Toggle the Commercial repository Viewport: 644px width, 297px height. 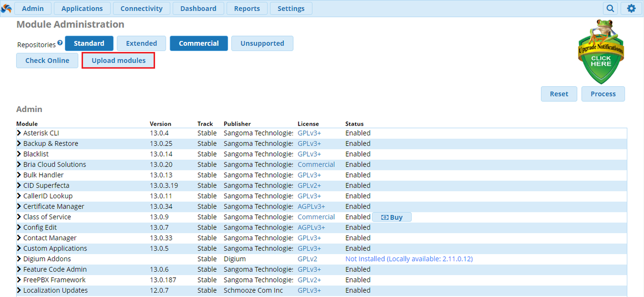[199, 43]
